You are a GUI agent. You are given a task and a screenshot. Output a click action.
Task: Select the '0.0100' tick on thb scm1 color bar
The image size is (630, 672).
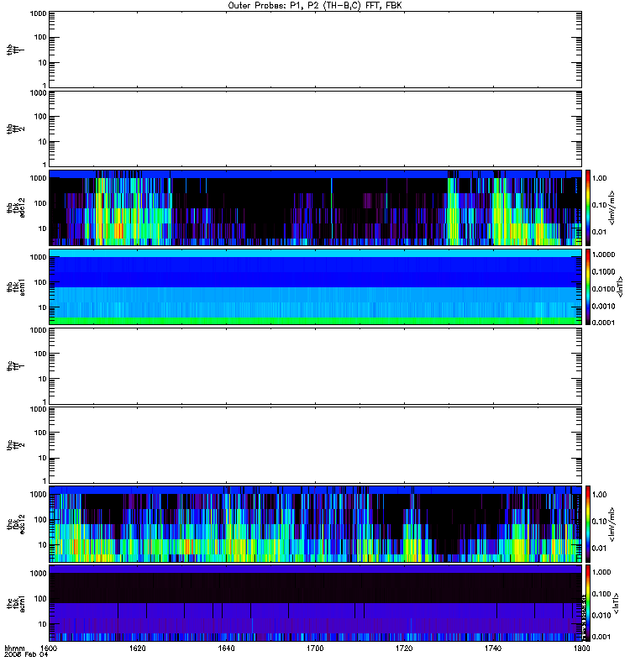tap(603, 289)
